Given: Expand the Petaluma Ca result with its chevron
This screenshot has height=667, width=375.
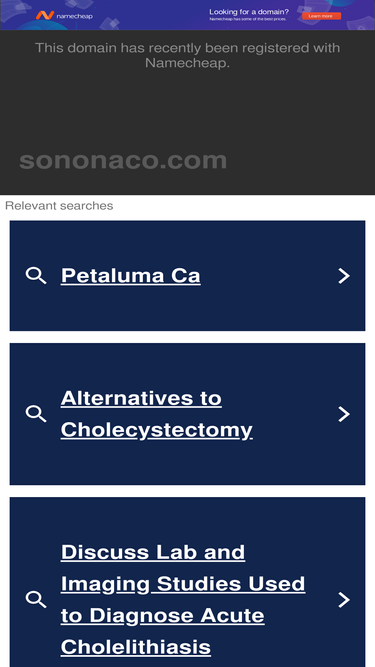Looking at the screenshot, I should [344, 276].
